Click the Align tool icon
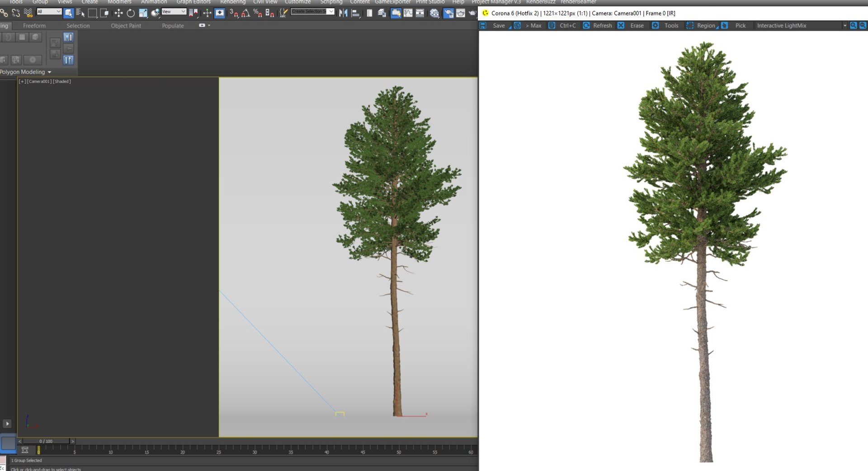Viewport: 868px width, 471px height. (355, 13)
